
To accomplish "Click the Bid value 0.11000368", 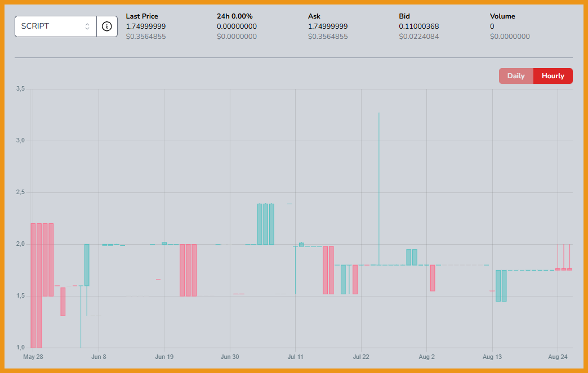I will click(x=419, y=26).
